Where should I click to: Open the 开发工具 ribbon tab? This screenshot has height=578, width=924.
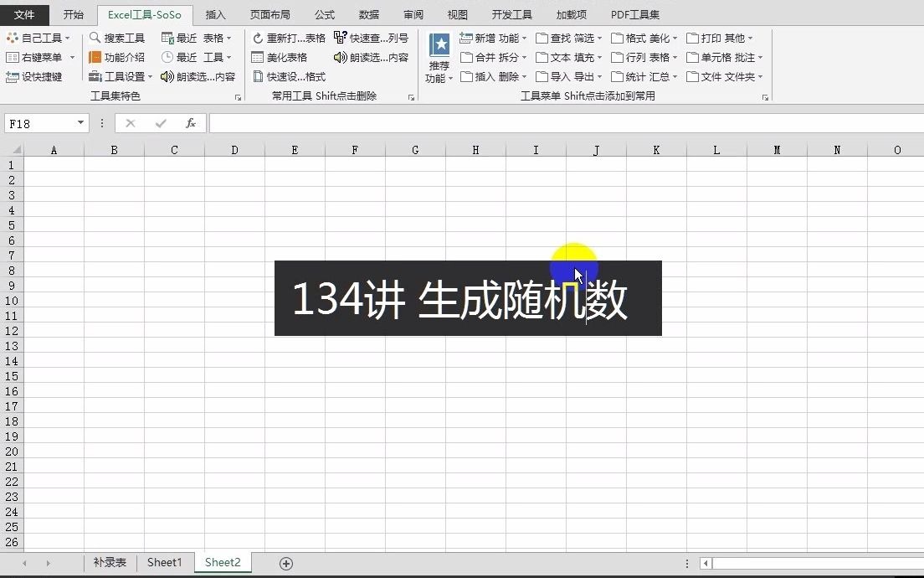coord(512,13)
